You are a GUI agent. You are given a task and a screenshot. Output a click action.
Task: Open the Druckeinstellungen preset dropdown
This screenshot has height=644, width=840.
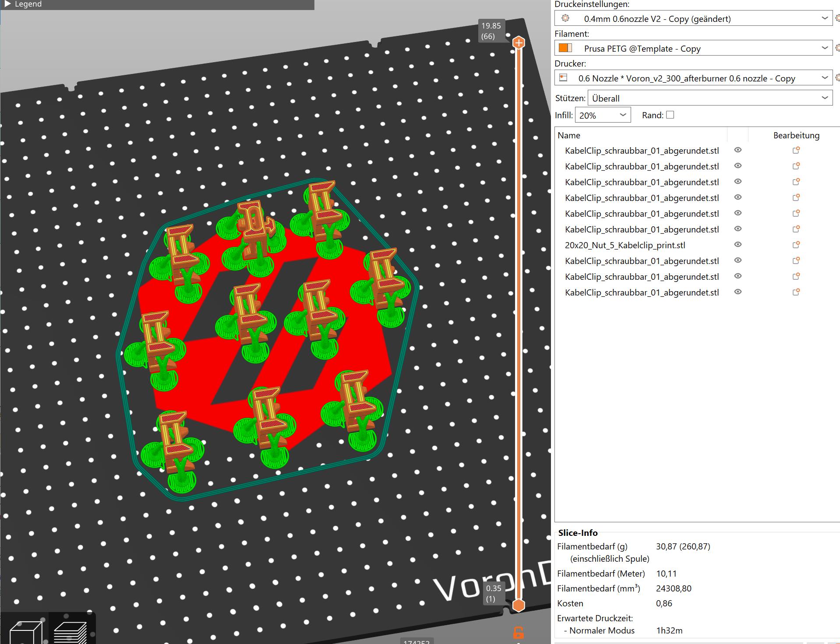pos(693,18)
